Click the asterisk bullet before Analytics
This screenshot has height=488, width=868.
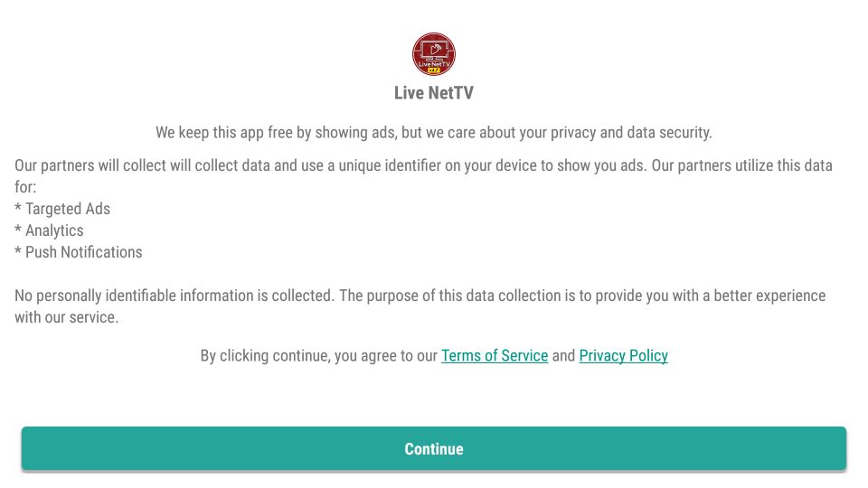[x=18, y=229]
